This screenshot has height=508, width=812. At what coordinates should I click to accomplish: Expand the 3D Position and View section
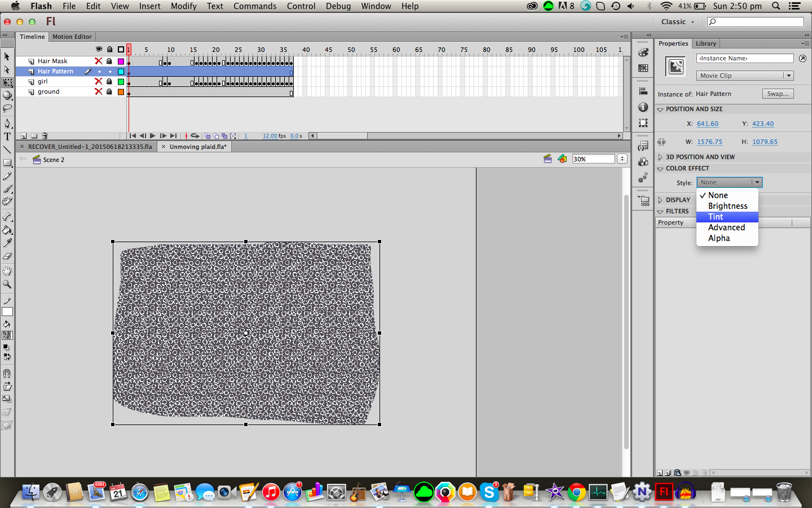(x=660, y=157)
